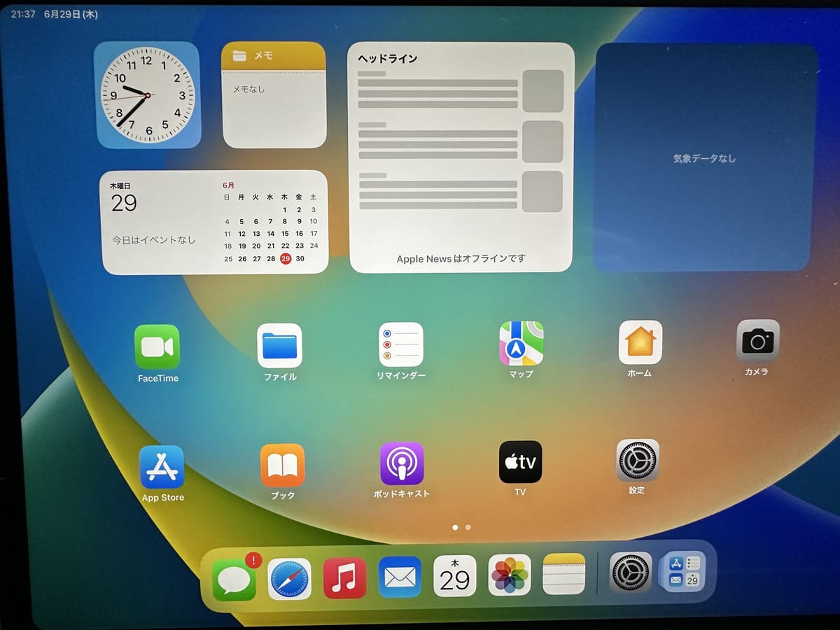Select date 30 in calendar widget
Viewport: 840px width, 630px height.
[300, 259]
